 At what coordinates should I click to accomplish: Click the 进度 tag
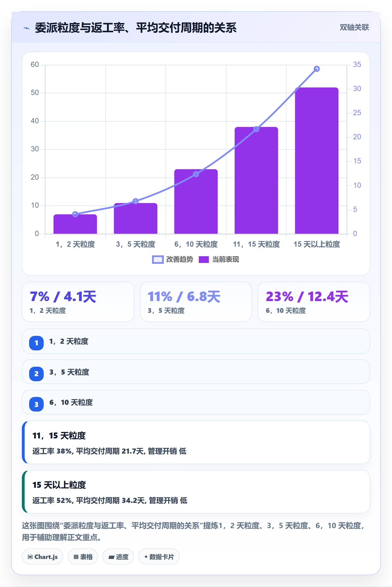click(118, 557)
